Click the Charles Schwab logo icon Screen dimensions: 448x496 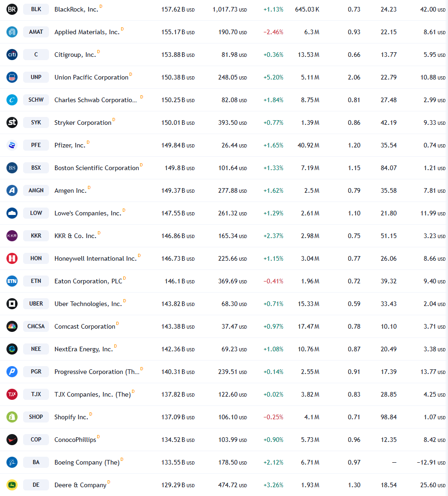coord(12,100)
